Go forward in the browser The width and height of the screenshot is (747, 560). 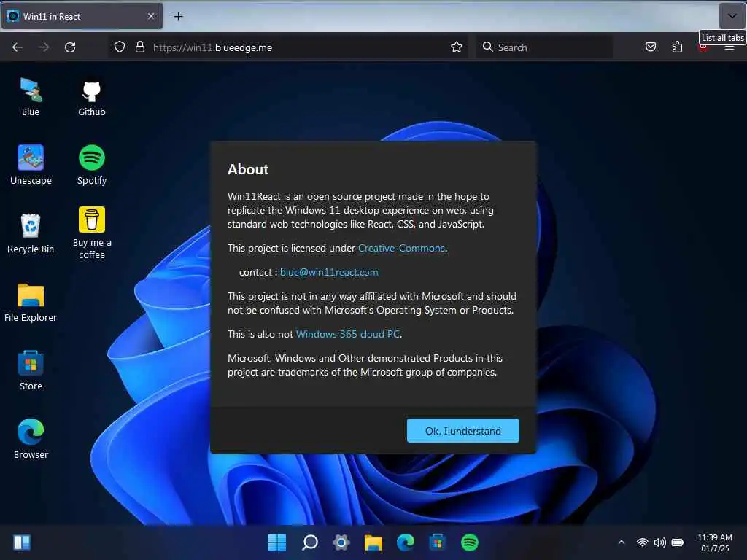[44, 47]
